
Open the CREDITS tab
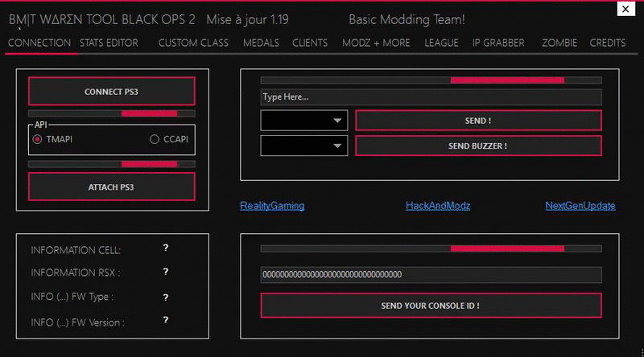[x=608, y=43]
